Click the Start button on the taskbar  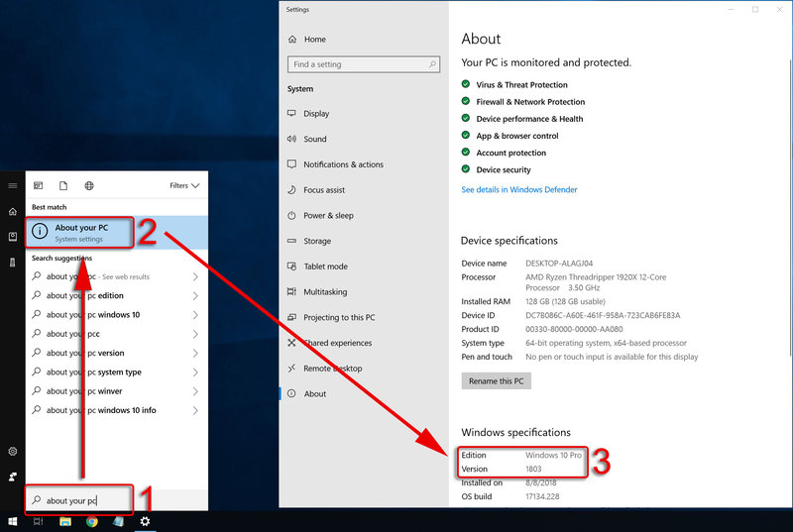(x=13, y=521)
